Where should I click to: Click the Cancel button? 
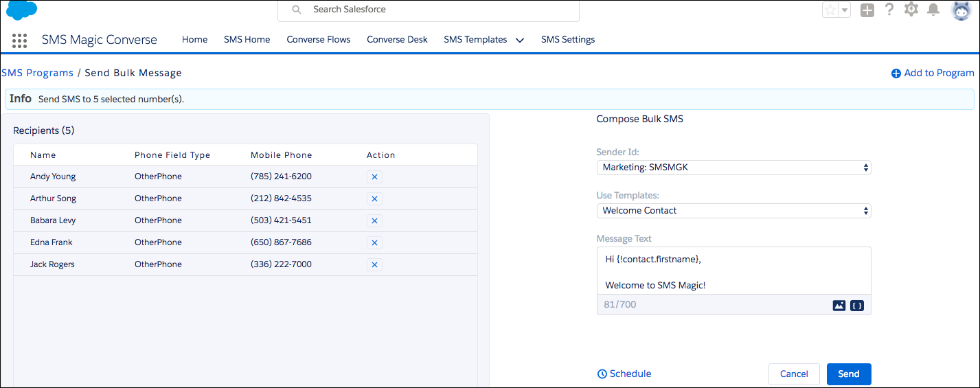(x=794, y=374)
